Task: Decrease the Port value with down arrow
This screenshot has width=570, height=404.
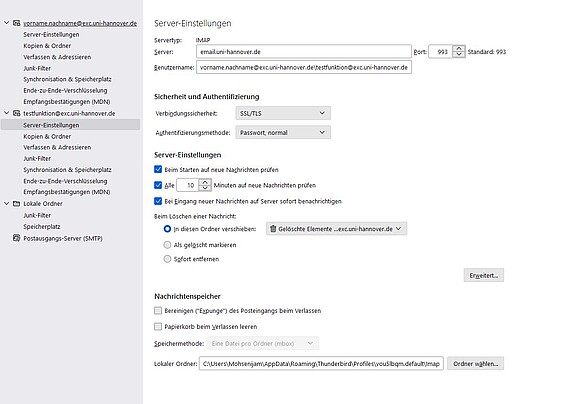Action: pos(459,55)
